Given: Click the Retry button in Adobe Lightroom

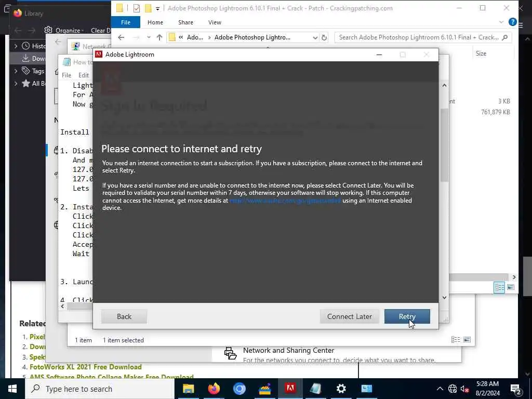Looking at the screenshot, I should pyautogui.click(x=407, y=316).
